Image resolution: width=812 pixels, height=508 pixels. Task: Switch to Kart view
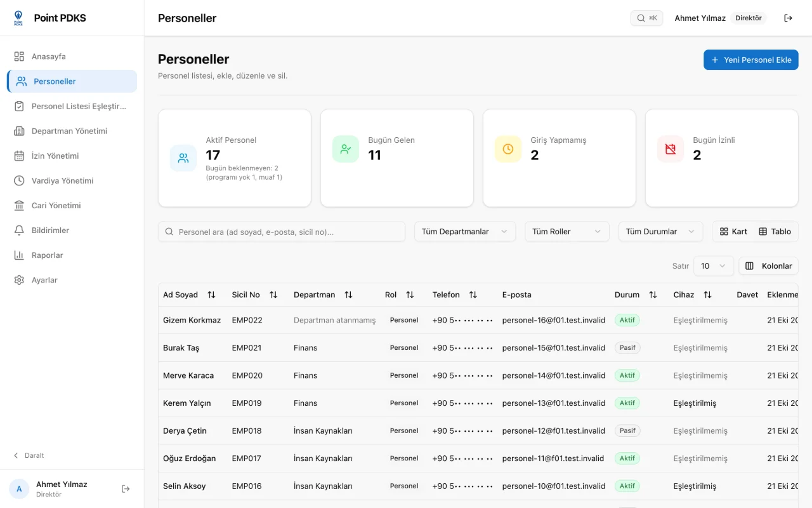733,232
